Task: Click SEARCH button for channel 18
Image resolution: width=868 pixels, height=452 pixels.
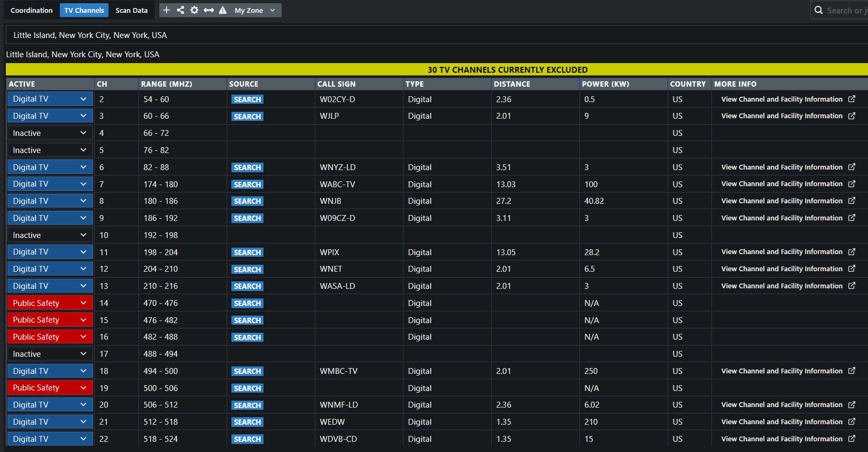Action: tap(247, 371)
